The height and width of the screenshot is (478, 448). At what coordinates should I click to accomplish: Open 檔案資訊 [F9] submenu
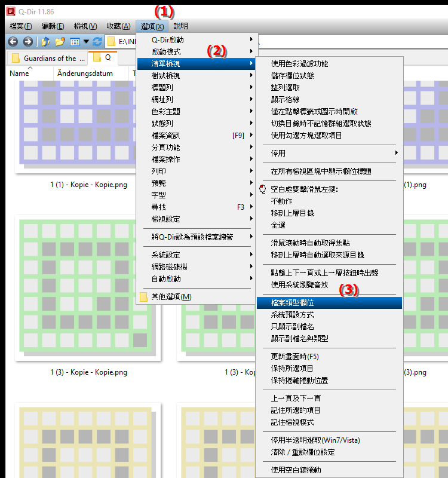[x=196, y=136]
